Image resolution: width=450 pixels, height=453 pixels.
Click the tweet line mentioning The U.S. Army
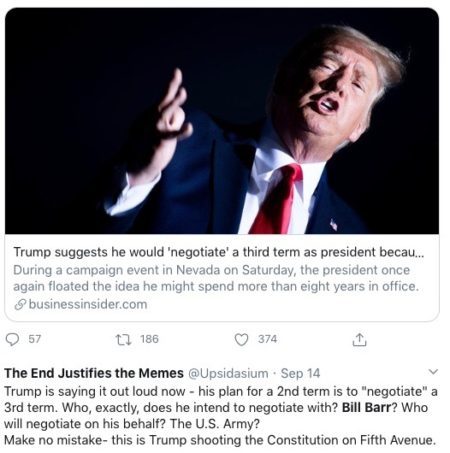(x=132, y=424)
